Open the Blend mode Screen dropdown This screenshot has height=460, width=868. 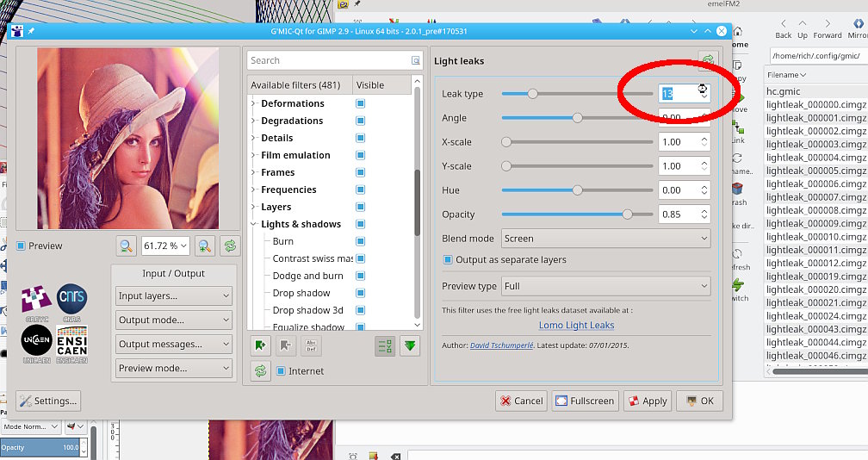click(x=605, y=239)
